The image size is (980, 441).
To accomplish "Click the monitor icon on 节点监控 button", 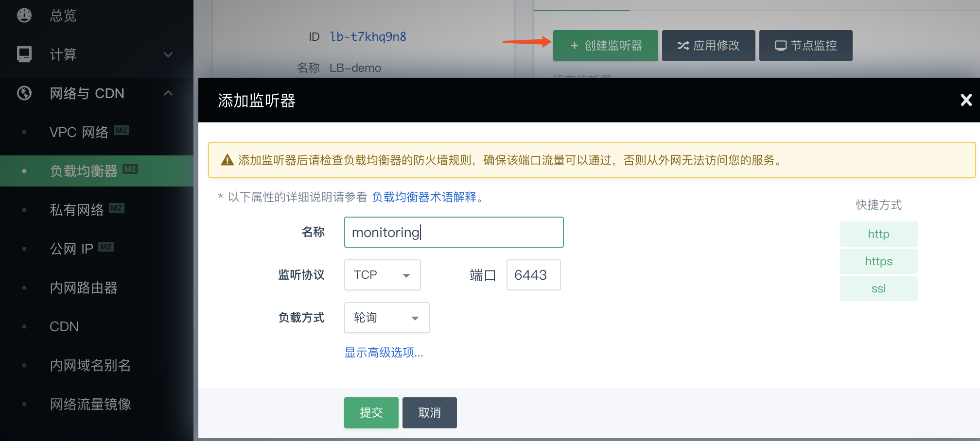I will [781, 46].
